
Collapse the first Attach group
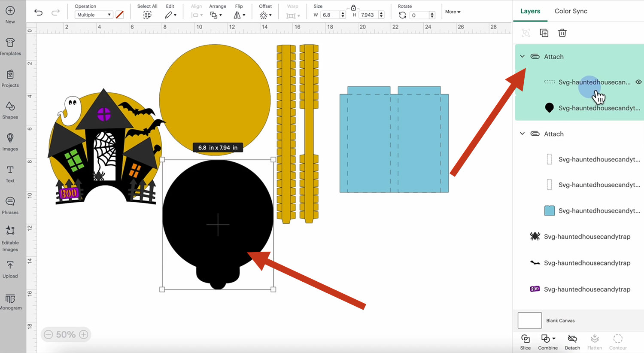click(x=522, y=56)
